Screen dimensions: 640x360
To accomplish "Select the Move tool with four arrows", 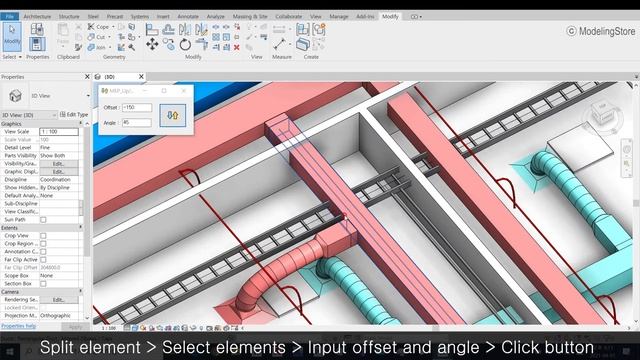I will pos(152,44).
